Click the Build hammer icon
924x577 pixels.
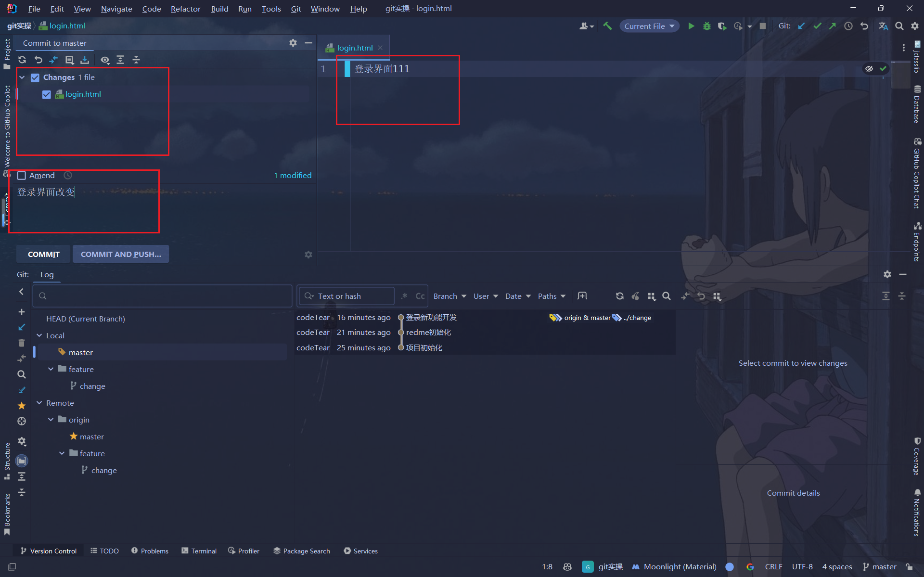tap(607, 26)
